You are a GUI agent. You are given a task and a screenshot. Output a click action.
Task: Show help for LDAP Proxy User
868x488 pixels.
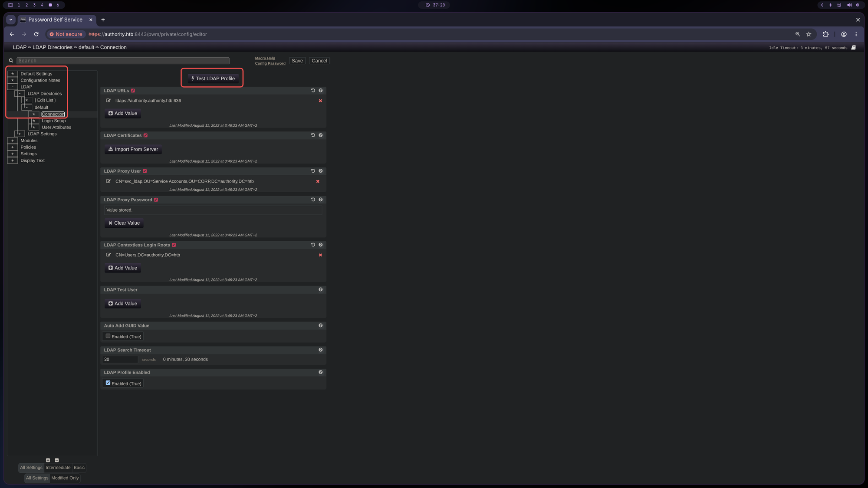[321, 171]
